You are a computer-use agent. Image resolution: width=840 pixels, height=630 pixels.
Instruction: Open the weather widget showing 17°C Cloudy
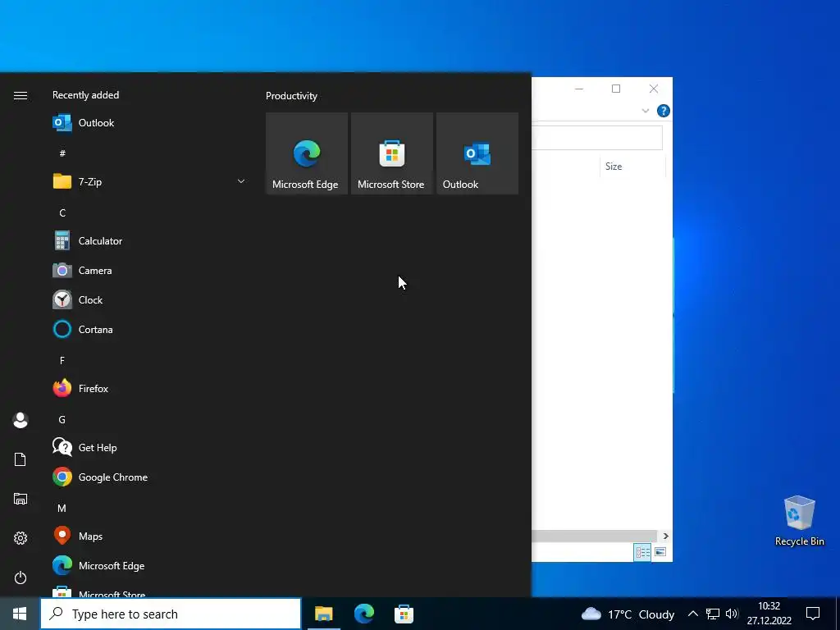(x=628, y=614)
